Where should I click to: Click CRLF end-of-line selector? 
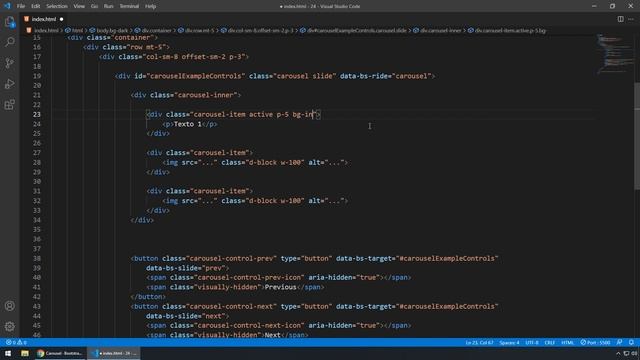(549, 342)
